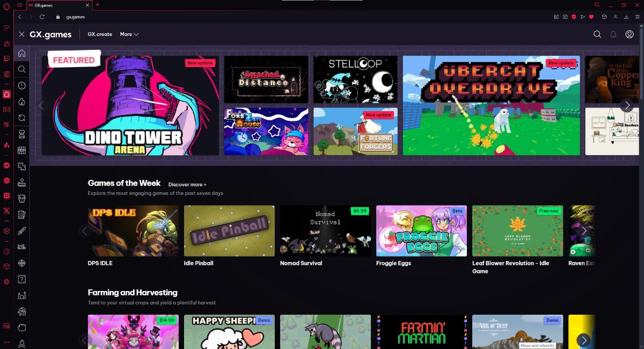This screenshot has height=349, width=644.
Task: Open Messenger in the browser sidebar
Action: click(x=6, y=166)
